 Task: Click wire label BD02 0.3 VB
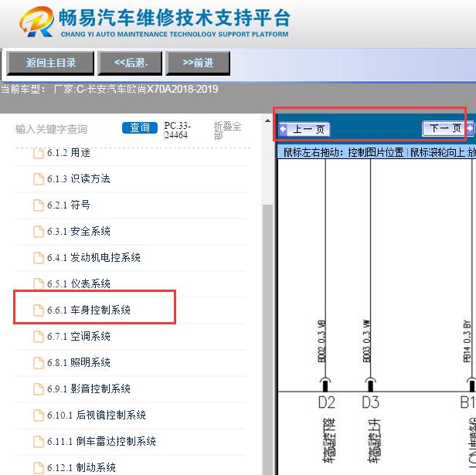tap(321, 341)
